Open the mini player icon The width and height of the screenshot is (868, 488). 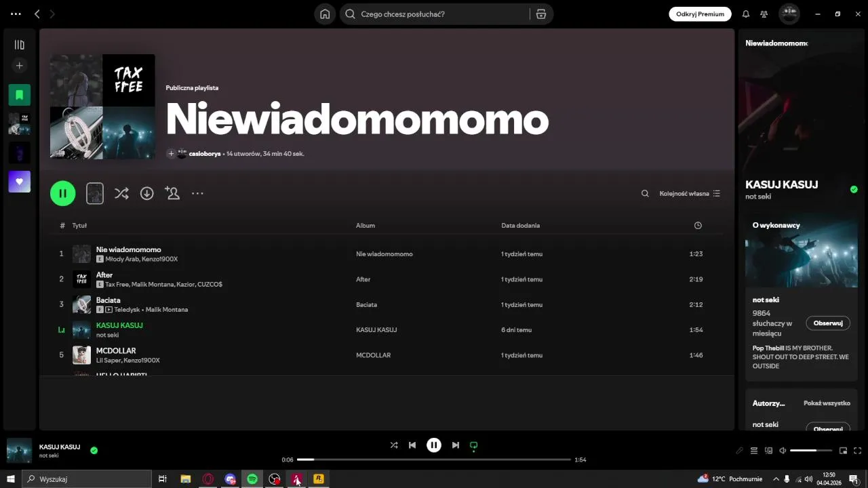[x=843, y=451]
